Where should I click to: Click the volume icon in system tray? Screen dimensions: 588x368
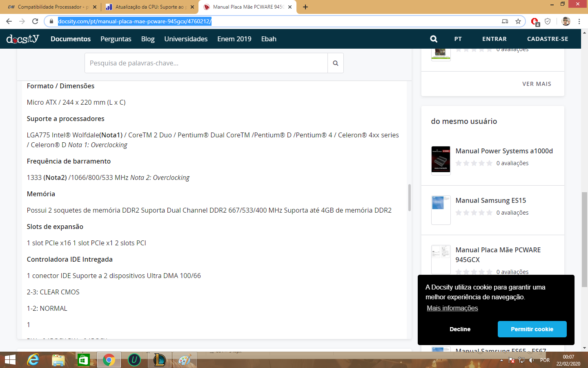531,360
